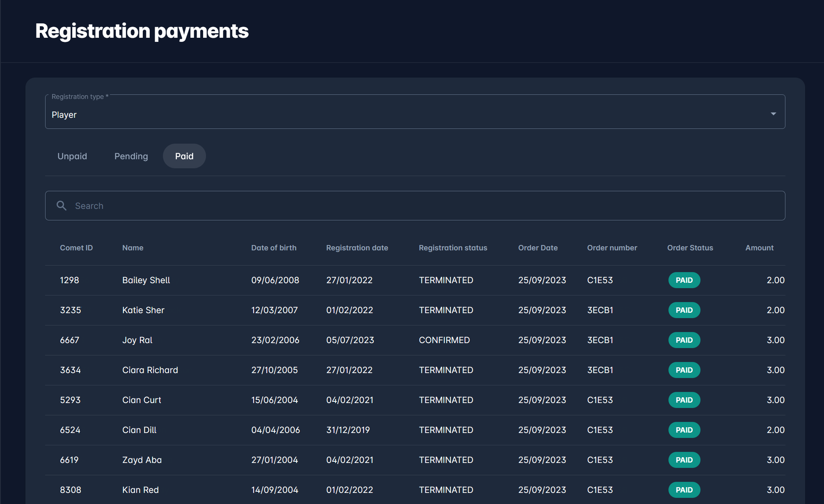Screen dimensions: 824x504
Task: Open the Katie Sher row
Action: (x=143, y=310)
